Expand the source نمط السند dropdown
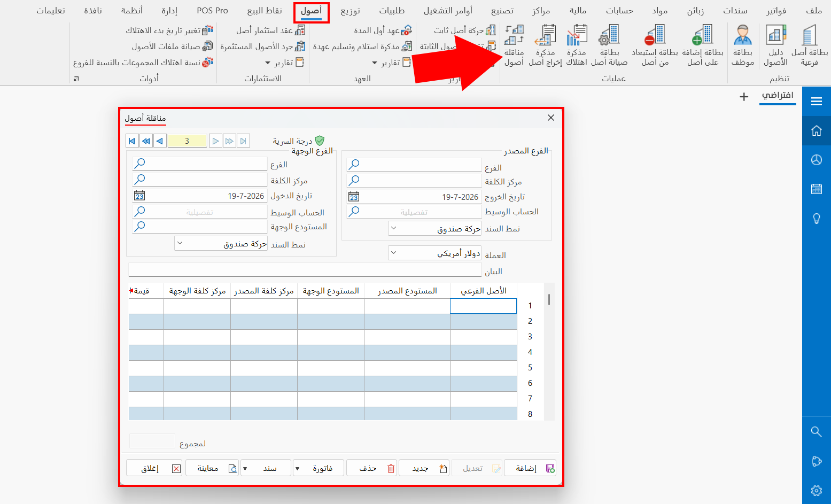The height and width of the screenshot is (504, 831). [x=394, y=228]
